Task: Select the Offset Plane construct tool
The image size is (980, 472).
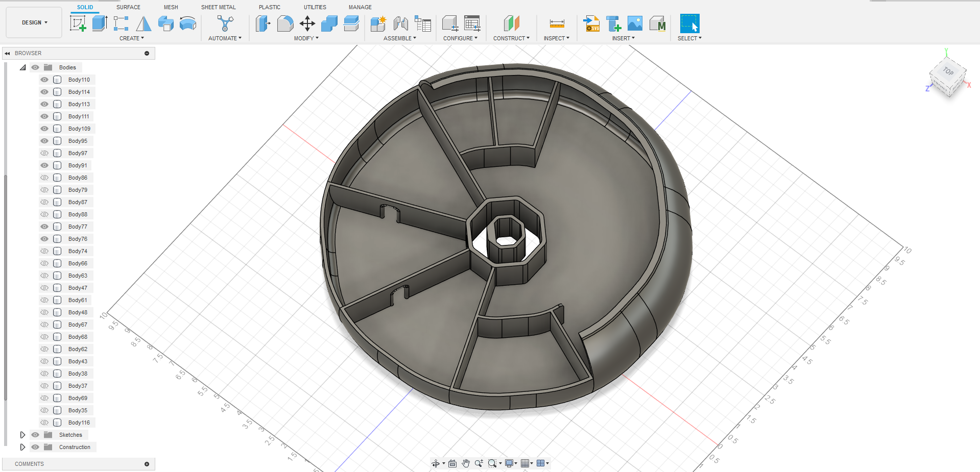Action: [x=511, y=23]
